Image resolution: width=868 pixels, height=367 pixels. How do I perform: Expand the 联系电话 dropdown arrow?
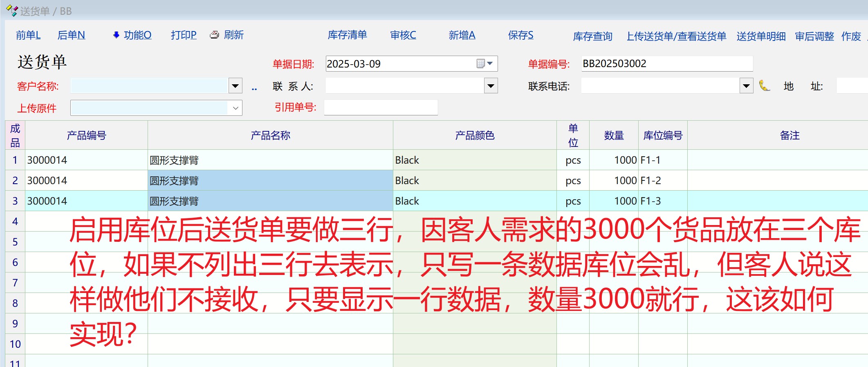click(746, 86)
